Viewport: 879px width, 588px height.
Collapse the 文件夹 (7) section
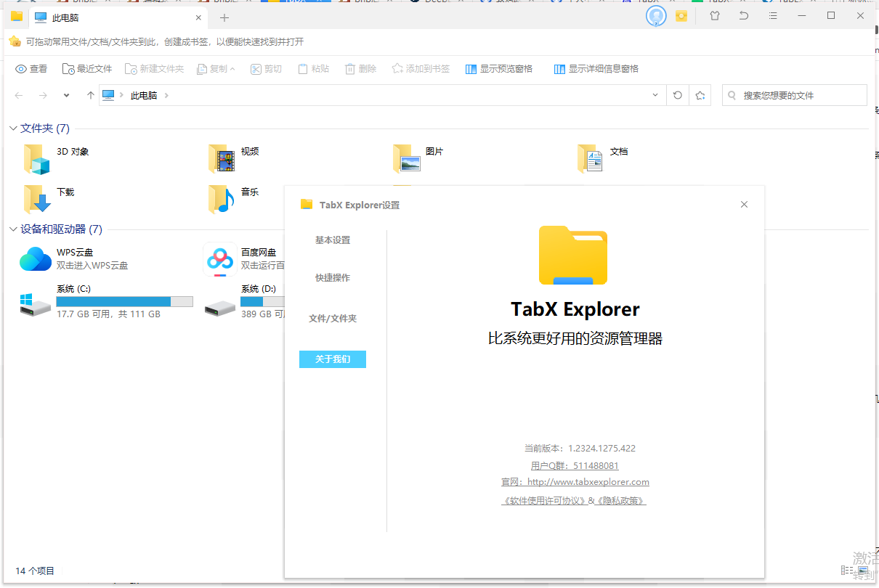[12, 128]
